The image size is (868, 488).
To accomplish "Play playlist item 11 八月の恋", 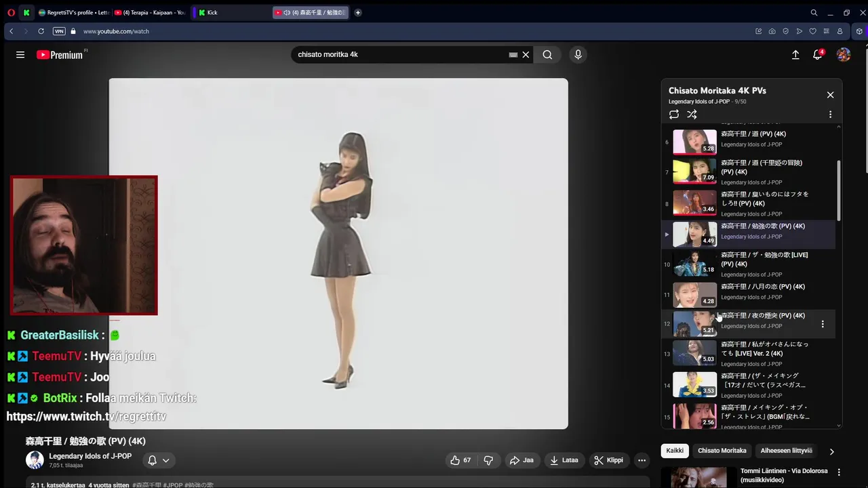I will coord(748,295).
